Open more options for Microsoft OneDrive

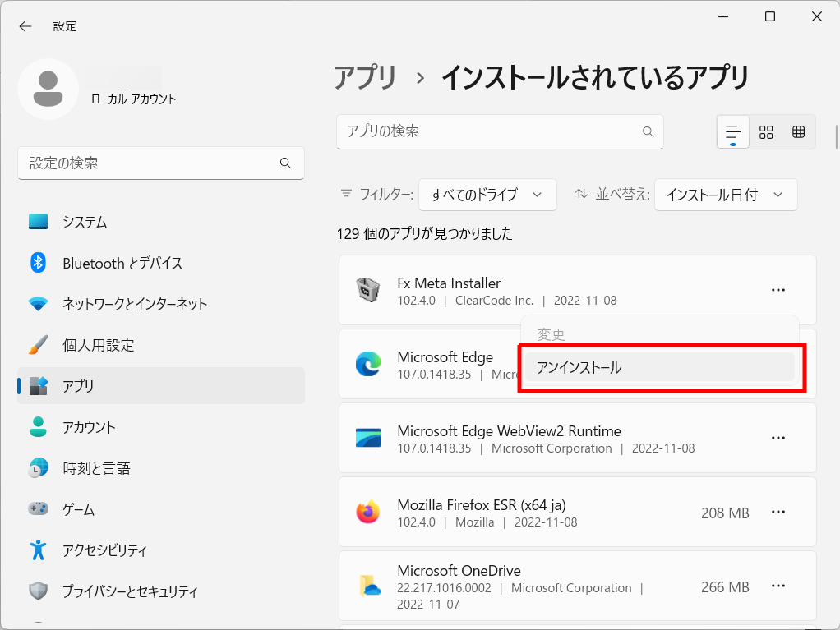tap(778, 586)
